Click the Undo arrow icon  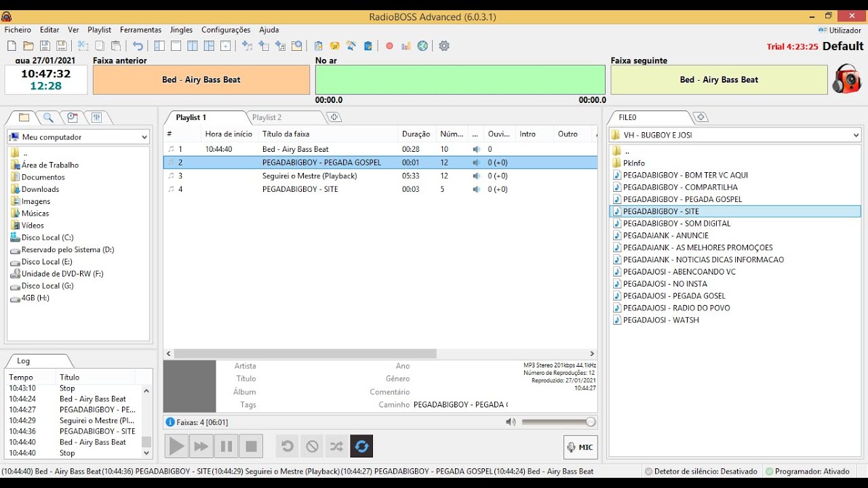pyautogui.click(x=138, y=46)
